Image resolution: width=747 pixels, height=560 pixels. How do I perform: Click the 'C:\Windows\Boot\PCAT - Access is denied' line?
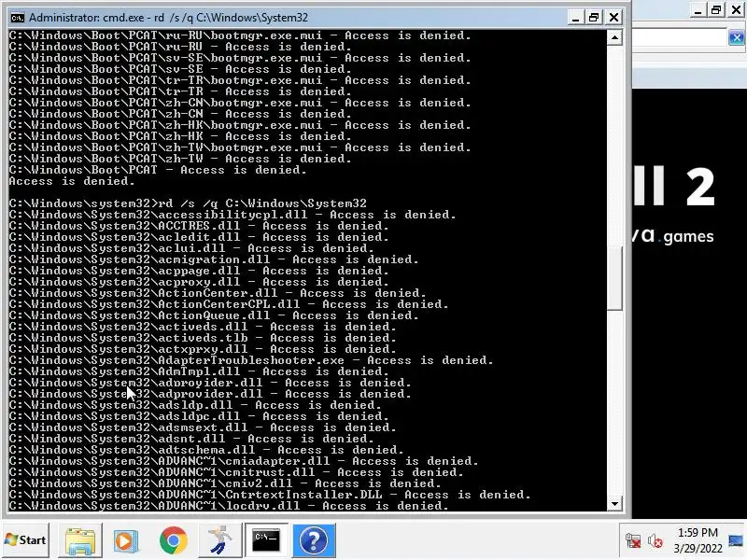click(x=158, y=170)
